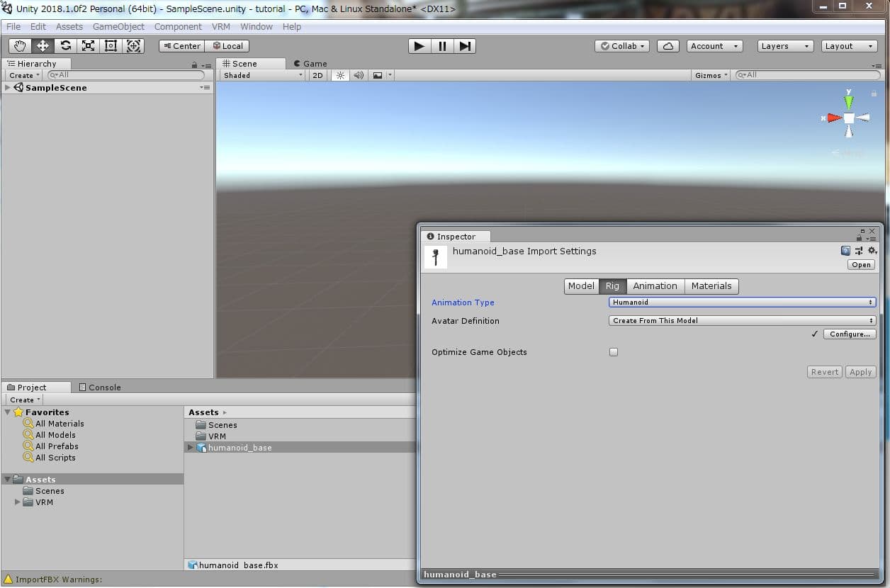Select the Rect transform tool
The image size is (890, 588).
tap(111, 46)
